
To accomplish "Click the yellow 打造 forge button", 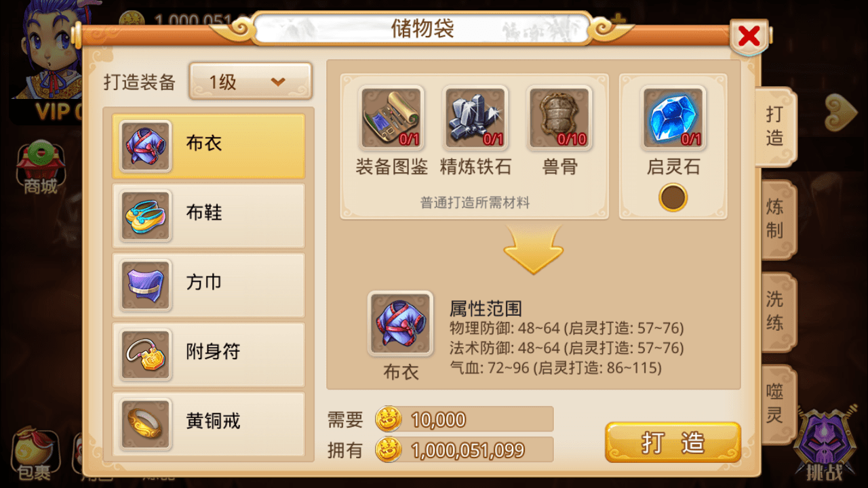I will 673,443.
